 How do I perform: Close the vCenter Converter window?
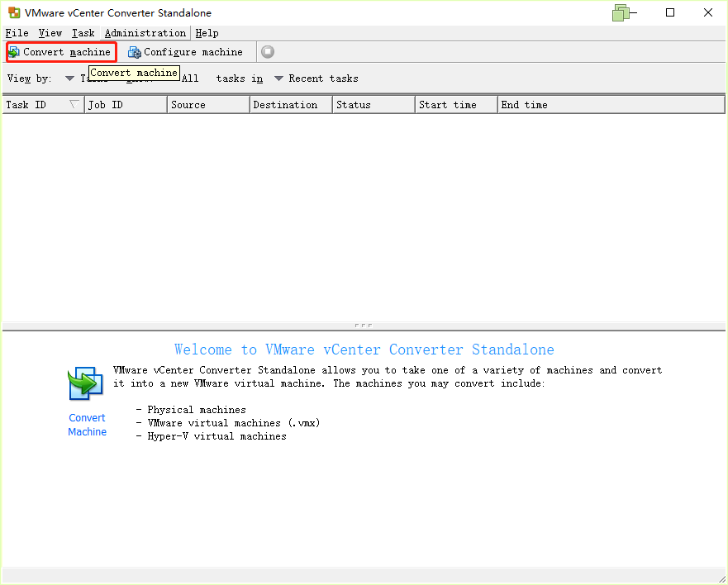pos(708,12)
